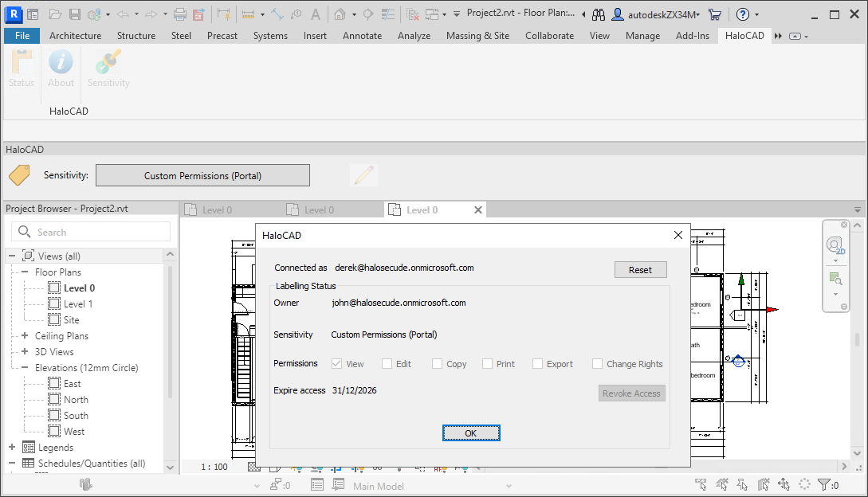Switch to the Collaborate ribbon tab
The width and height of the screenshot is (868, 497).
[x=549, y=36]
